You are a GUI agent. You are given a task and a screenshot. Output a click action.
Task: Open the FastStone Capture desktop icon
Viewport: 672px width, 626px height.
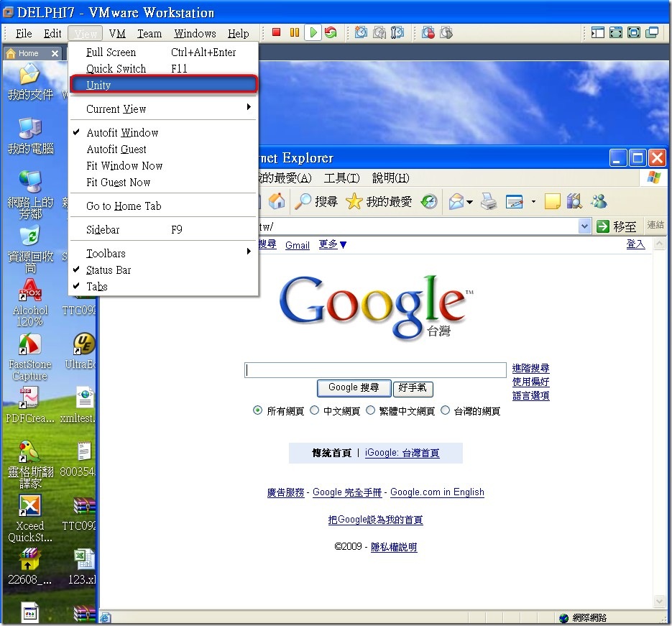[30, 357]
